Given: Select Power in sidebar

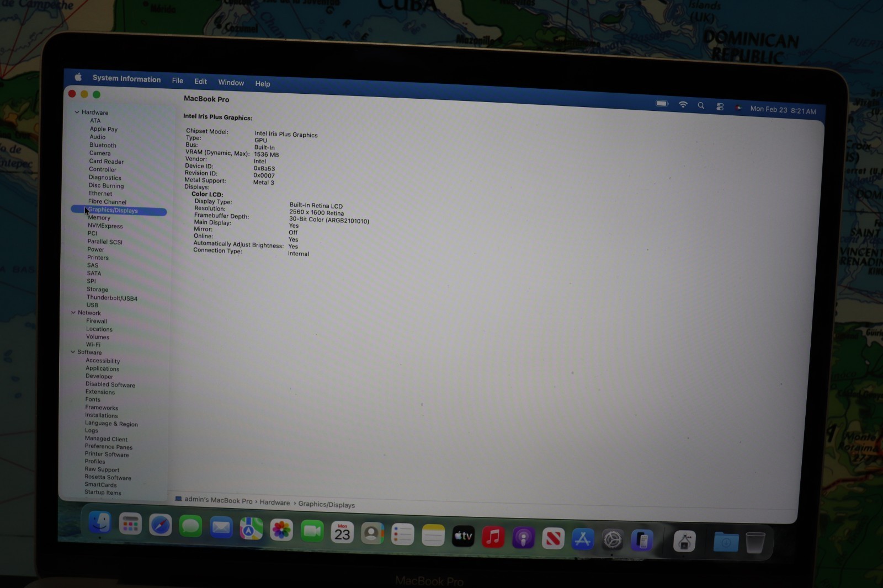Looking at the screenshot, I should [x=95, y=249].
